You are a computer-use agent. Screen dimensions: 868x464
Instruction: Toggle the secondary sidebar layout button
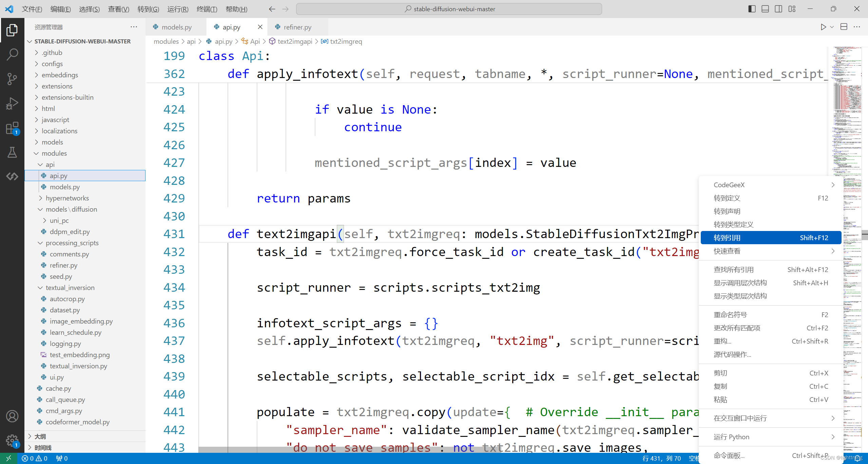778,9
